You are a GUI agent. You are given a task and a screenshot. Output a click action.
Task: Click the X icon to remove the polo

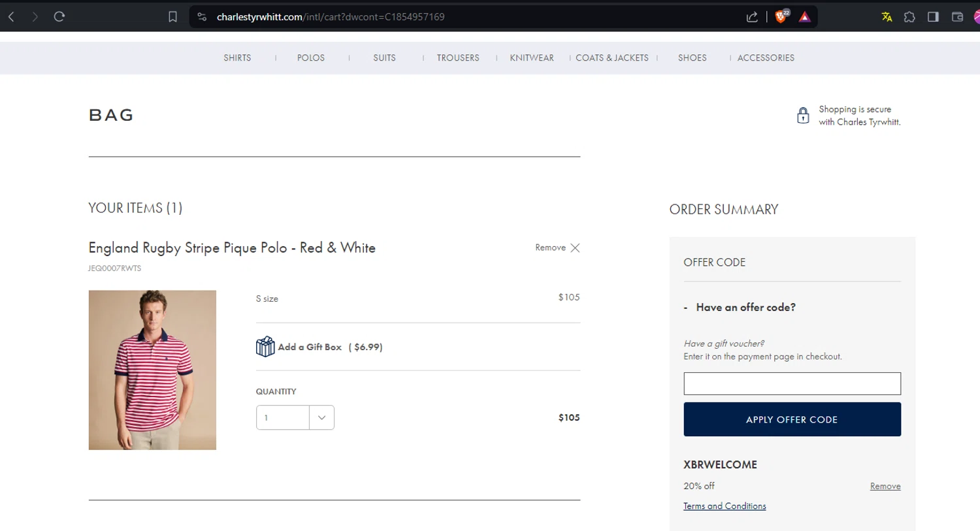(575, 248)
